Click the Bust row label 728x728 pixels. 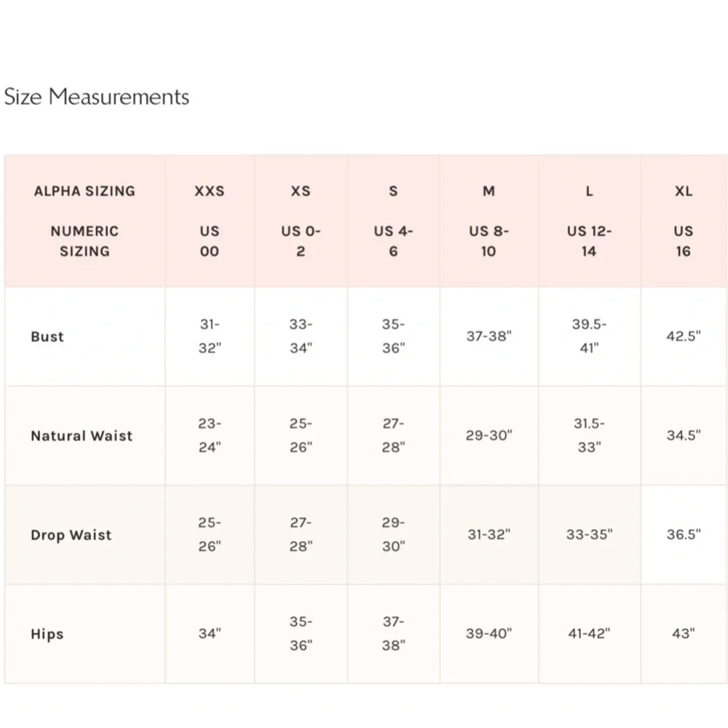pos(47,336)
